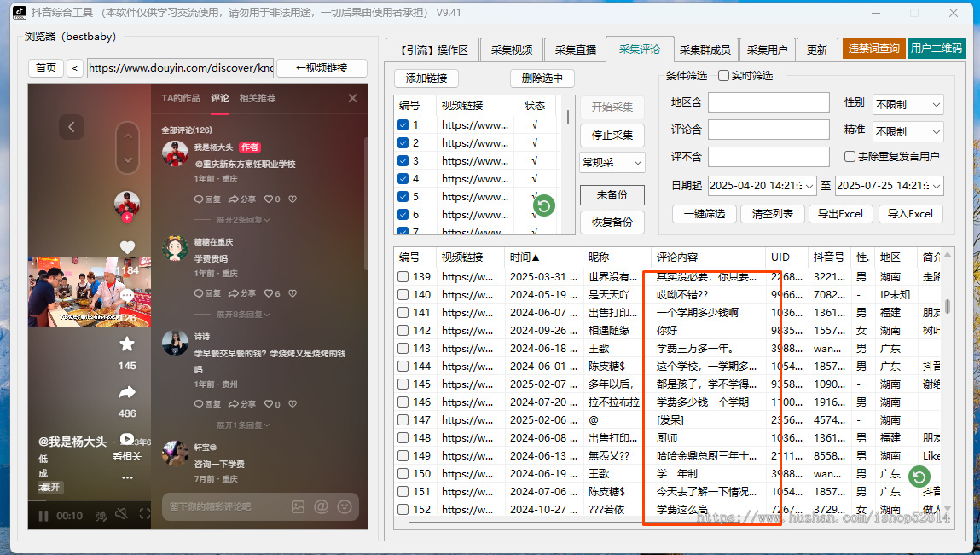Open the emoji picker in comment box
Viewport: 980px width, 555px height.
coord(345,507)
